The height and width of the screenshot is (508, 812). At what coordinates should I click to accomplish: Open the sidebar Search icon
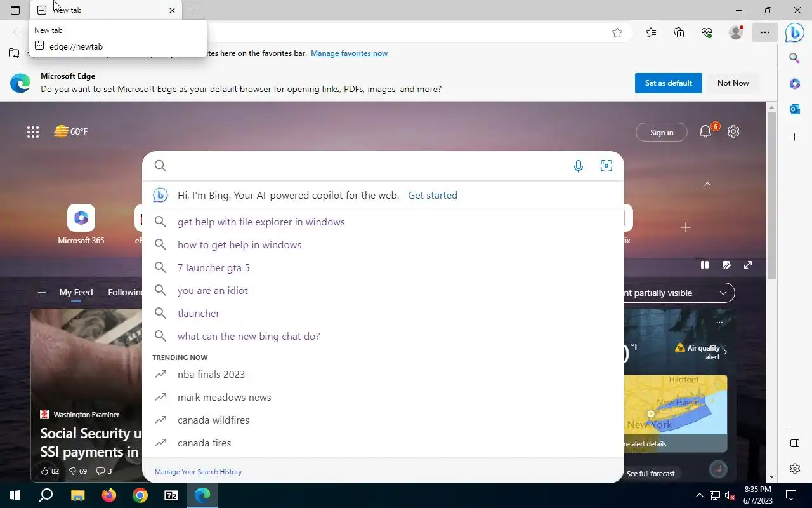[794, 58]
